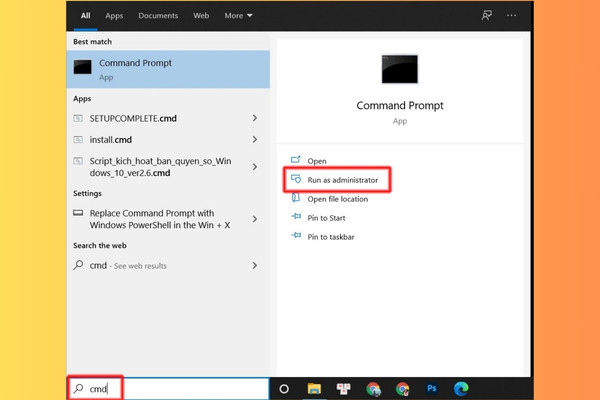The height and width of the screenshot is (400, 600).
Task: Click the install.cmd file icon
Action: point(78,140)
